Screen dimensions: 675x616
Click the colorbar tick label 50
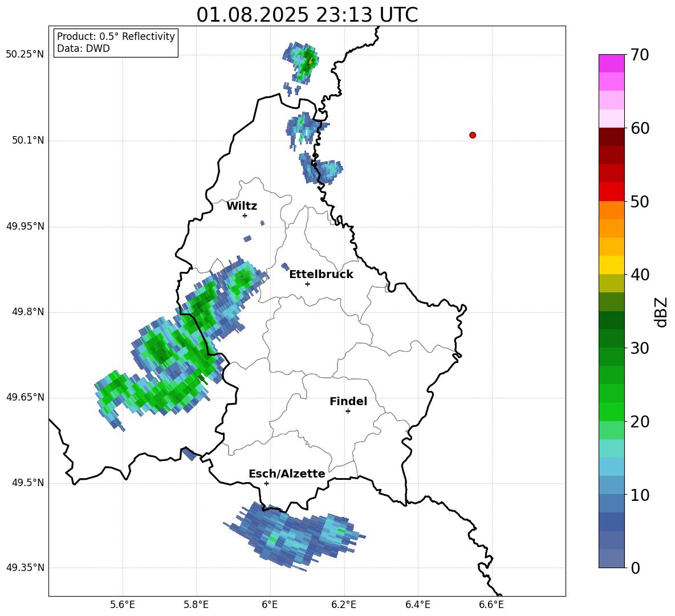pos(640,201)
